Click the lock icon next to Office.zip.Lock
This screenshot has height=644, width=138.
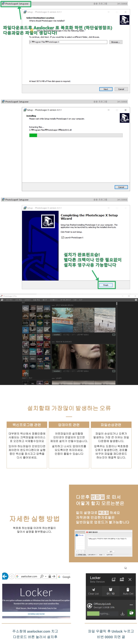click(x=89, y=606)
